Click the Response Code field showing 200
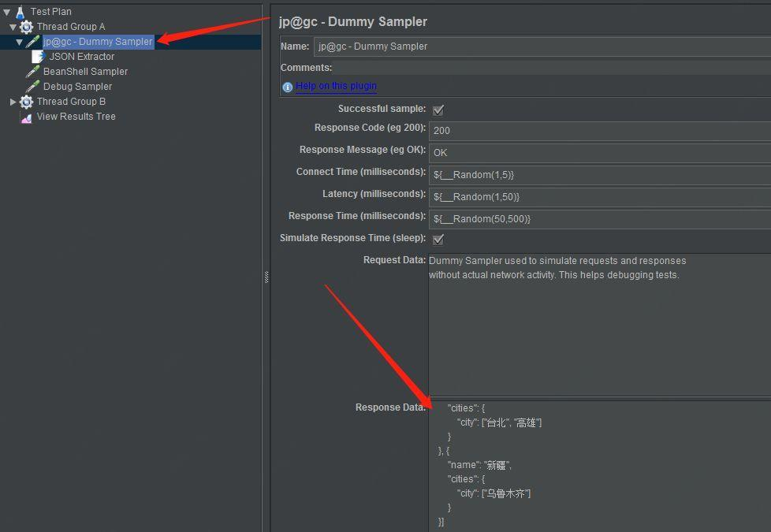Viewport: 771px width, 532px height. coord(600,131)
